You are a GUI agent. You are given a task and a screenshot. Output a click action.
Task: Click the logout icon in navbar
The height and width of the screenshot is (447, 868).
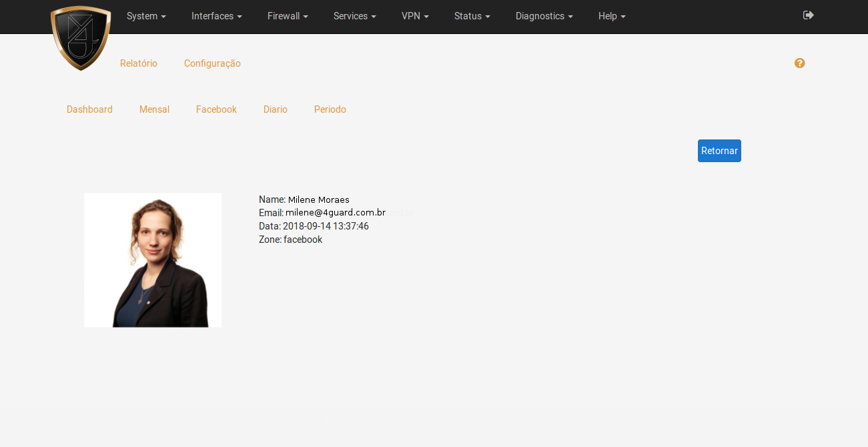[x=808, y=15]
